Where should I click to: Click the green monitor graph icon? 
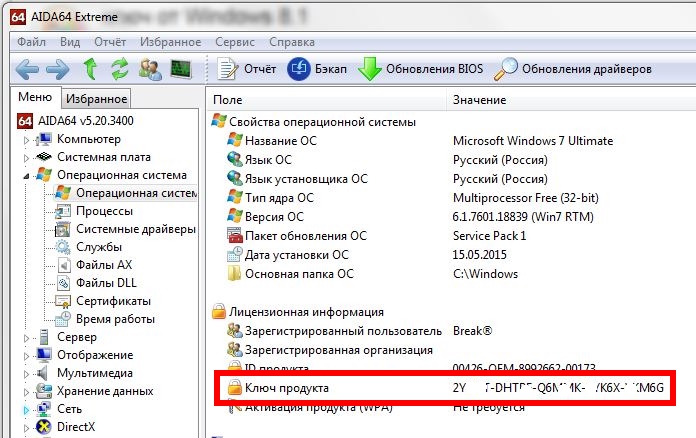tap(181, 69)
